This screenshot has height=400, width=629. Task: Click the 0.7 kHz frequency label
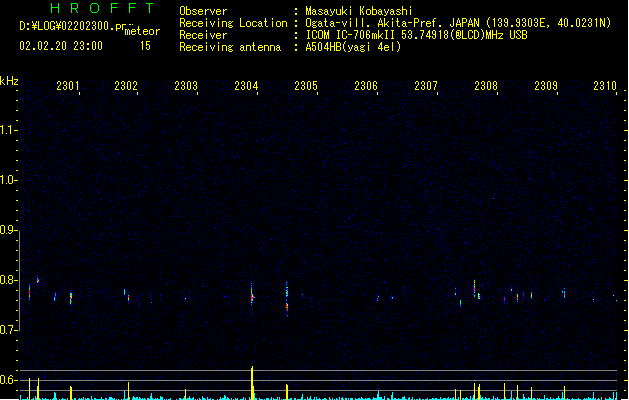[x=8, y=330]
